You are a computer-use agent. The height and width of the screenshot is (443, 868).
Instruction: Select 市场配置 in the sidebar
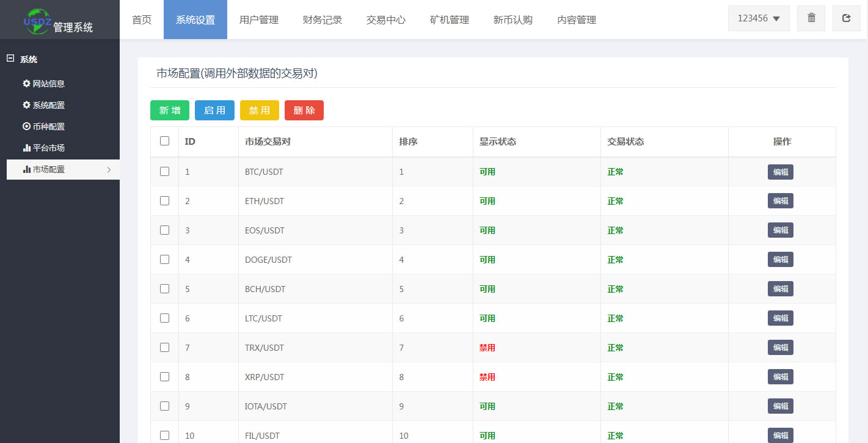pyautogui.click(x=63, y=169)
